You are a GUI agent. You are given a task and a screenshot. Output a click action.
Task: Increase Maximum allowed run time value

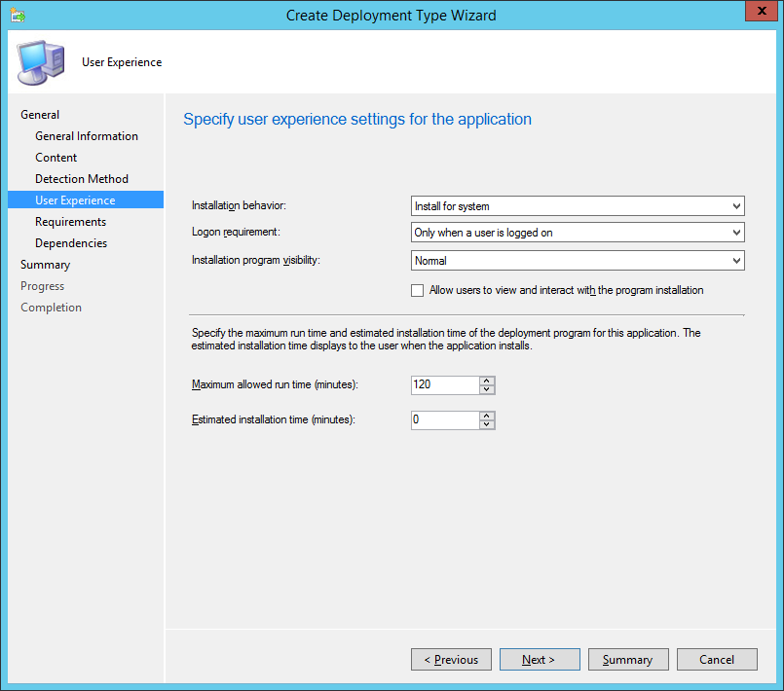pos(487,381)
